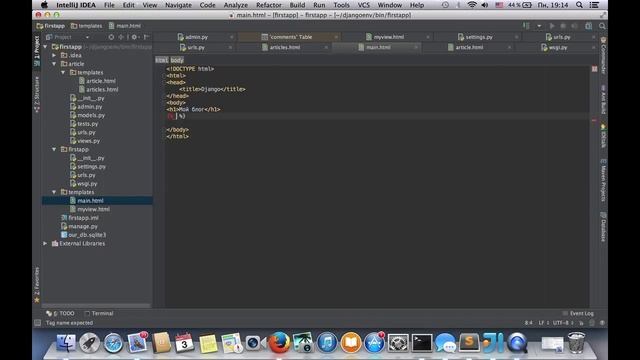
Task: Open the Terminal tool window button
Action: click(99, 313)
